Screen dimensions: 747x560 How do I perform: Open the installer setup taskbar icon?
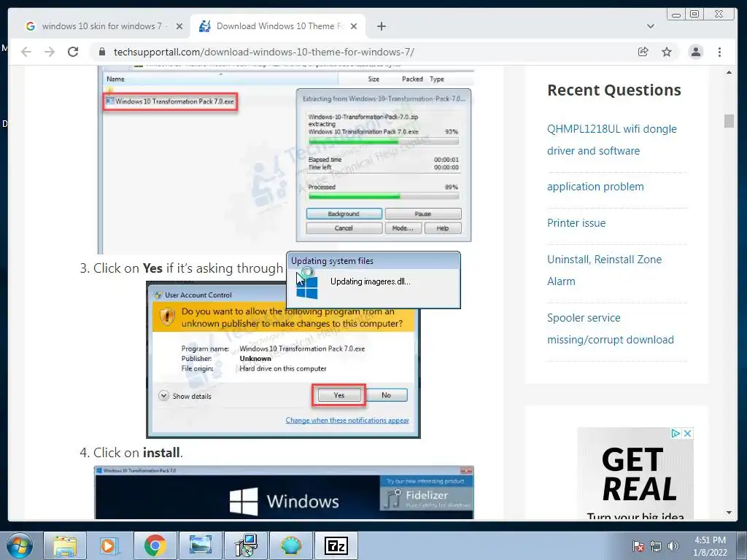pos(246,545)
